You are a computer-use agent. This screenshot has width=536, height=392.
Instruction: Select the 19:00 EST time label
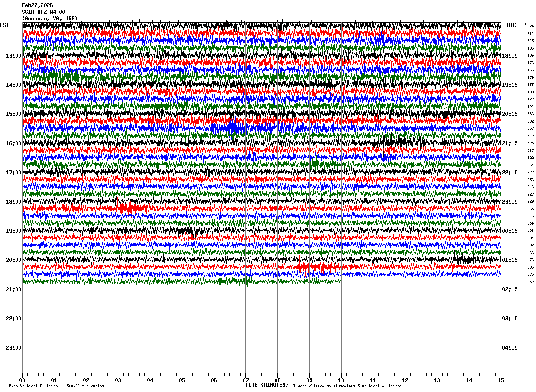click(14, 231)
